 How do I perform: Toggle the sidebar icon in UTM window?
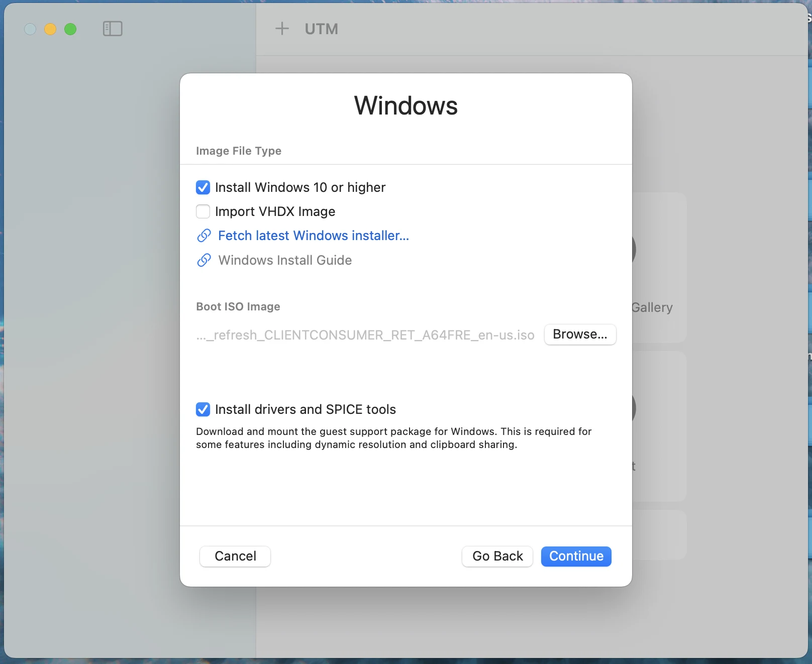click(x=113, y=29)
